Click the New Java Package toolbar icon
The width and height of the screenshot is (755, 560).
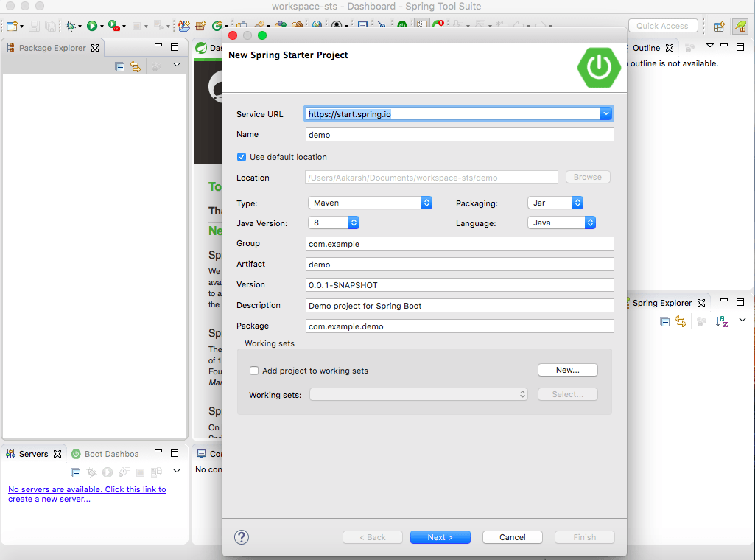[x=201, y=26]
